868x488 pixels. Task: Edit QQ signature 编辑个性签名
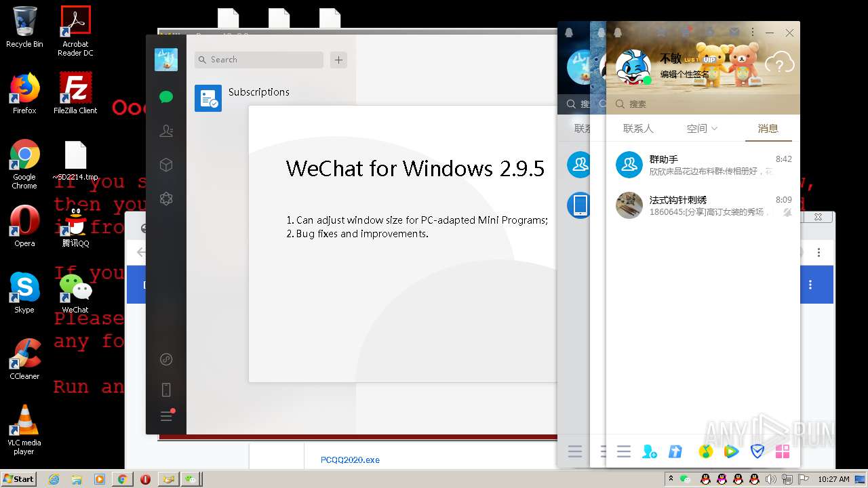(x=685, y=75)
